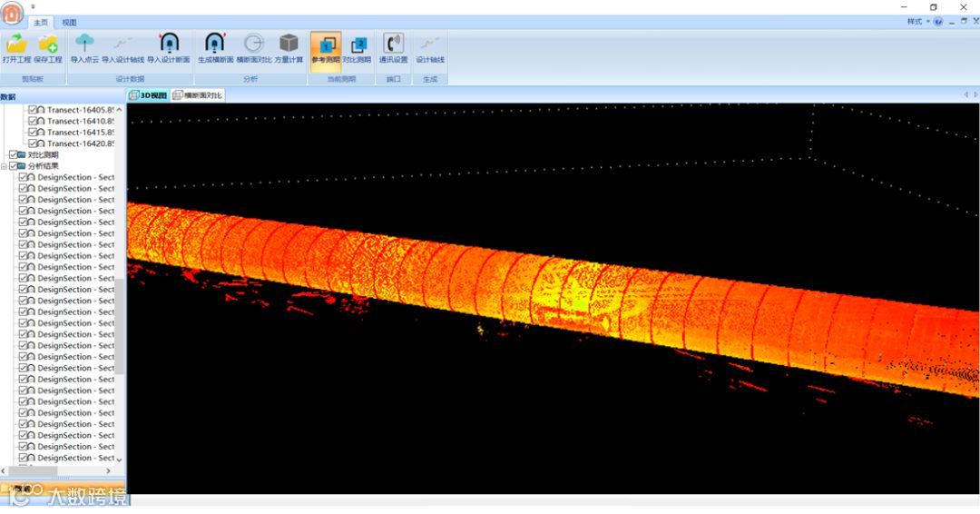Select the Transect-16420 tree item
Image resolution: width=980 pixels, height=514 pixels.
(x=81, y=143)
